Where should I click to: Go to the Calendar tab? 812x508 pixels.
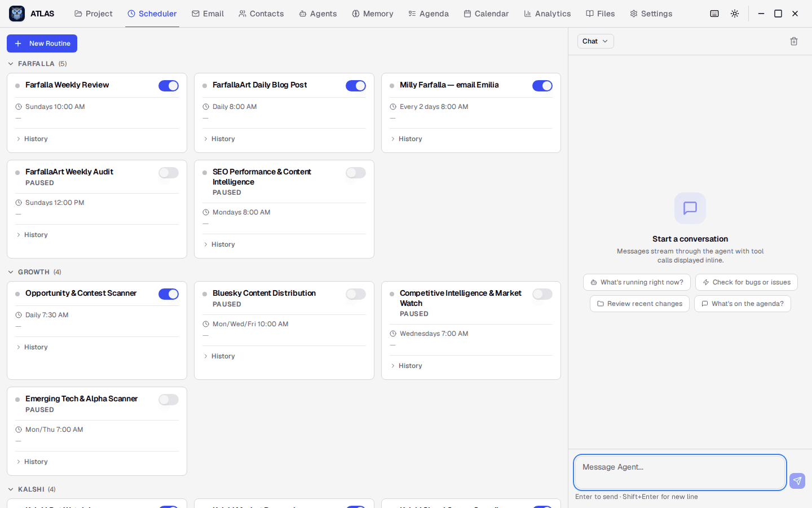[x=486, y=14]
